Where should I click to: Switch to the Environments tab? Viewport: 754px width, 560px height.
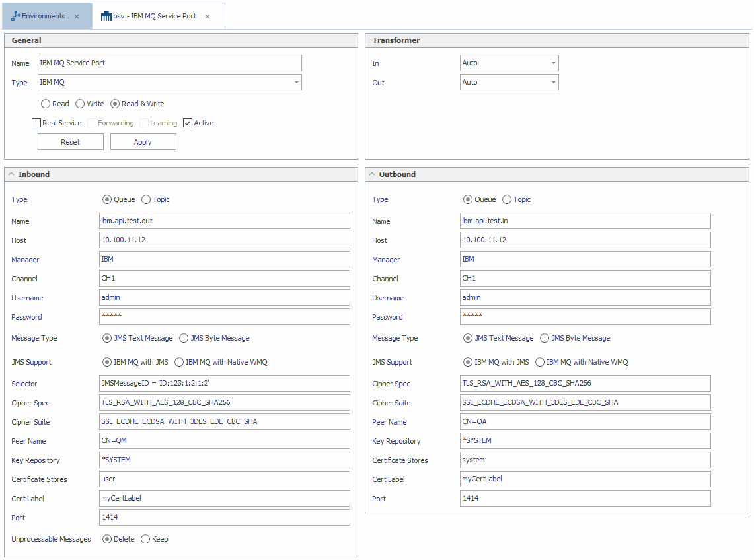click(x=44, y=16)
